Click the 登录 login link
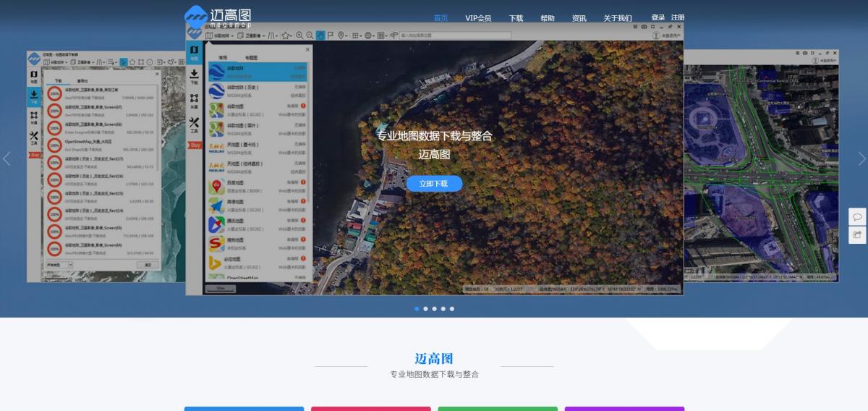The height and width of the screenshot is (411, 868). click(658, 17)
